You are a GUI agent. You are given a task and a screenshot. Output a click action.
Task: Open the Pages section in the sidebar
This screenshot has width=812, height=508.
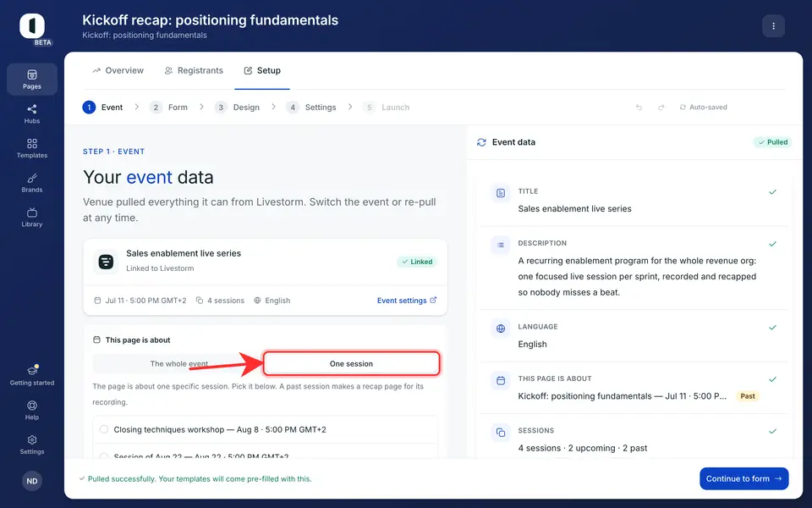coord(32,80)
